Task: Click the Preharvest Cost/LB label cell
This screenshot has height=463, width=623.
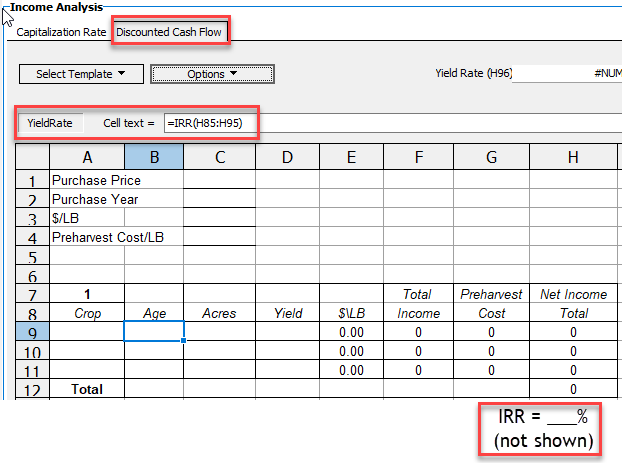Action: (116, 238)
